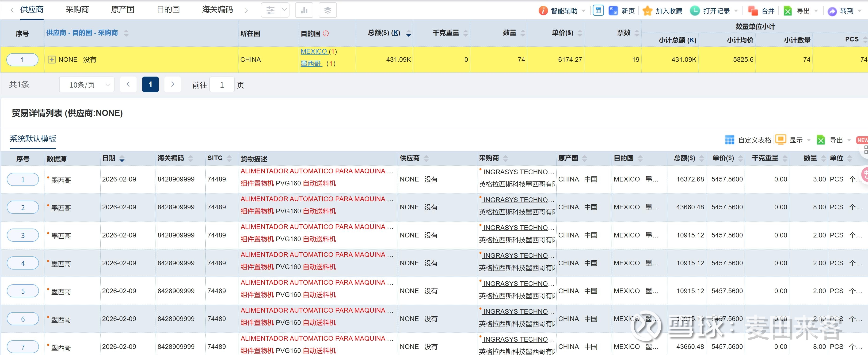Click the 前往 page number input field
This screenshot has width=868, height=355.
tap(222, 85)
